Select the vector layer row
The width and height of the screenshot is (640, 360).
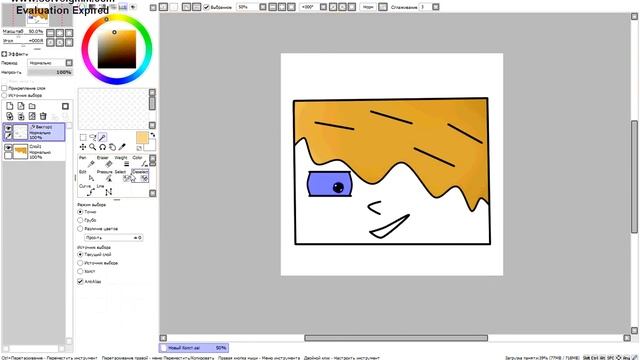click(x=34, y=132)
